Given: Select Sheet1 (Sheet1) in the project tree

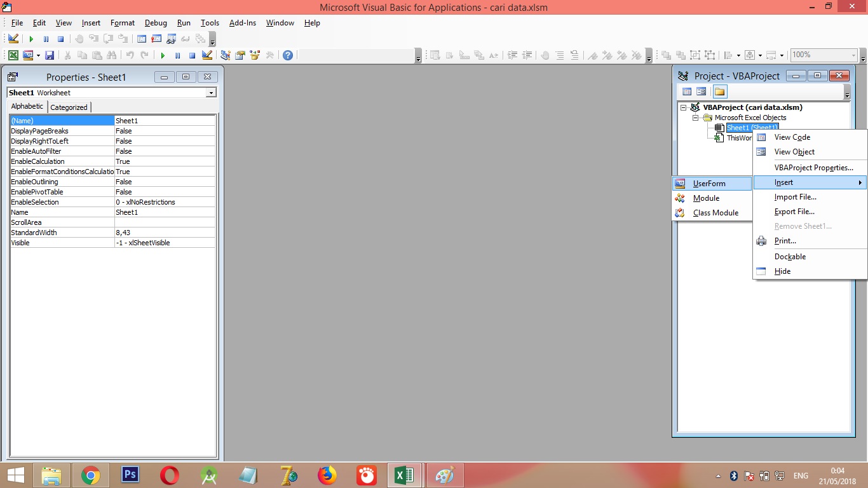Looking at the screenshot, I should tap(752, 128).
